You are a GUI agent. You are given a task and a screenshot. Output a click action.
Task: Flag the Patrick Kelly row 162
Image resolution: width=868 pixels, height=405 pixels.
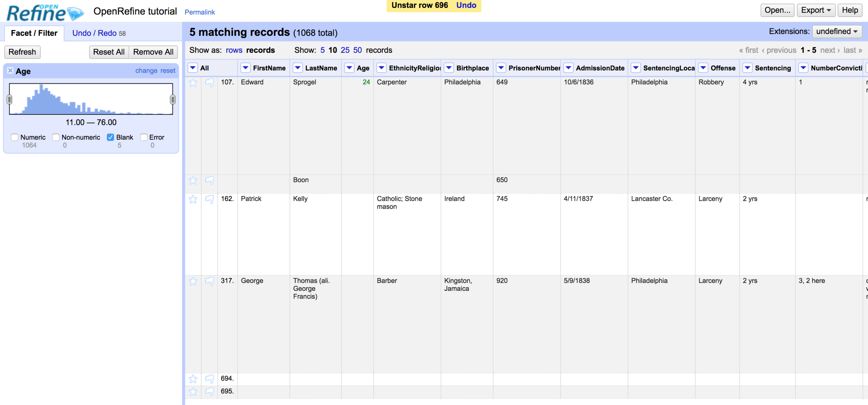pyautogui.click(x=209, y=199)
